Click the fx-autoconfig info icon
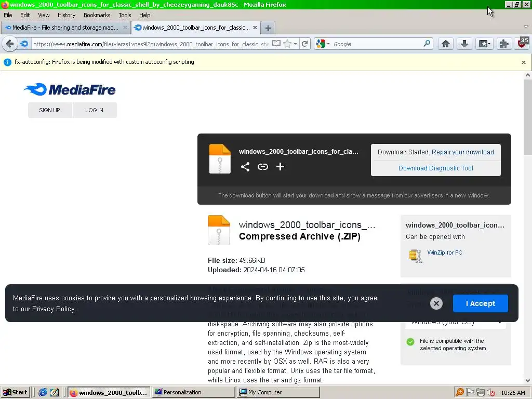 click(x=7, y=62)
